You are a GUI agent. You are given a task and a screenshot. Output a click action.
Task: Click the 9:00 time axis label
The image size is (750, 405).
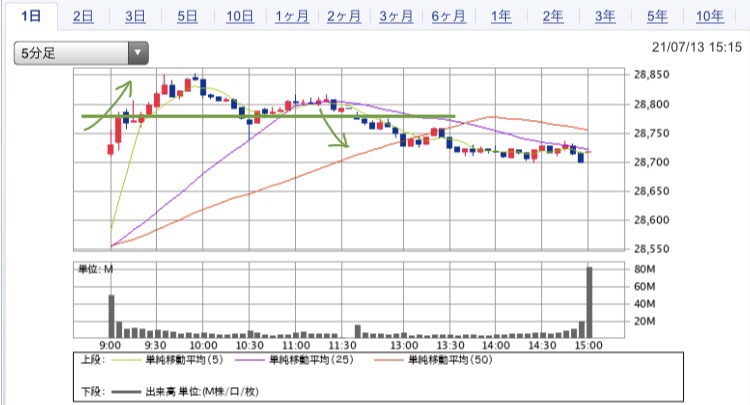[110, 345]
